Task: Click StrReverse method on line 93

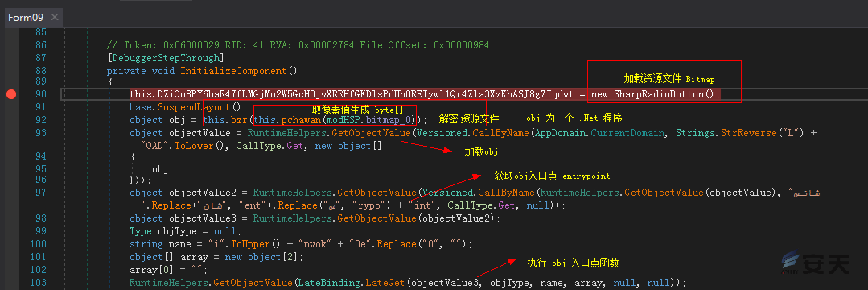Action: point(744,133)
